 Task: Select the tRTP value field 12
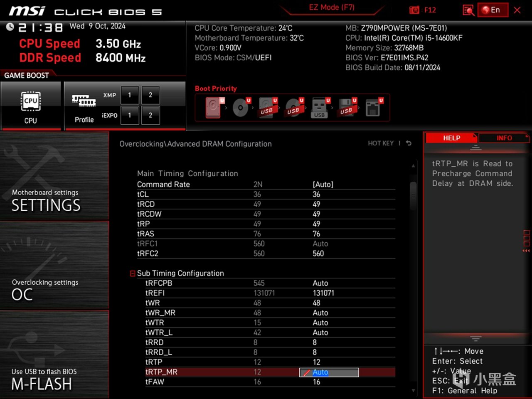point(316,362)
